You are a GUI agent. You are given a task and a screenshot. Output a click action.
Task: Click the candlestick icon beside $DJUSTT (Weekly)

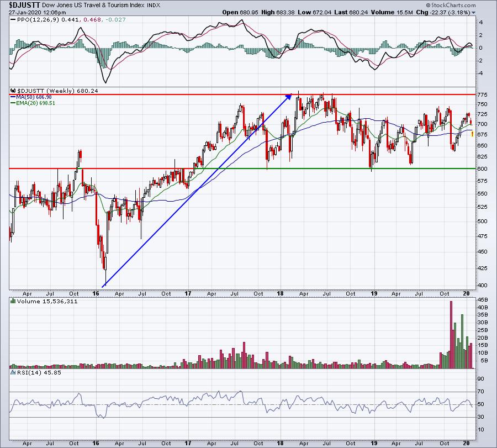click(x=13, y=91)
